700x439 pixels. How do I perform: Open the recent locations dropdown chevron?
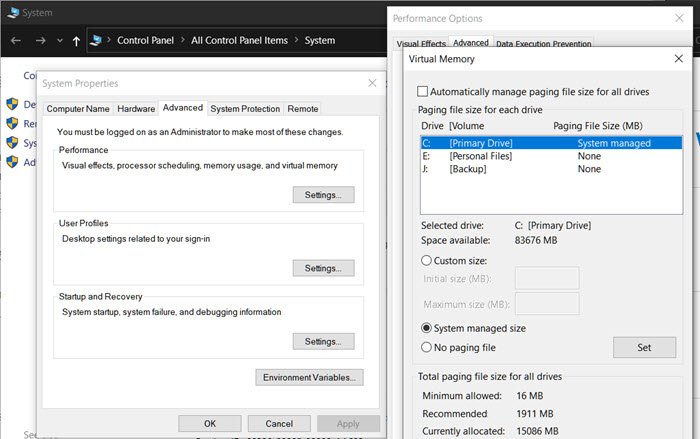[60, 41]
